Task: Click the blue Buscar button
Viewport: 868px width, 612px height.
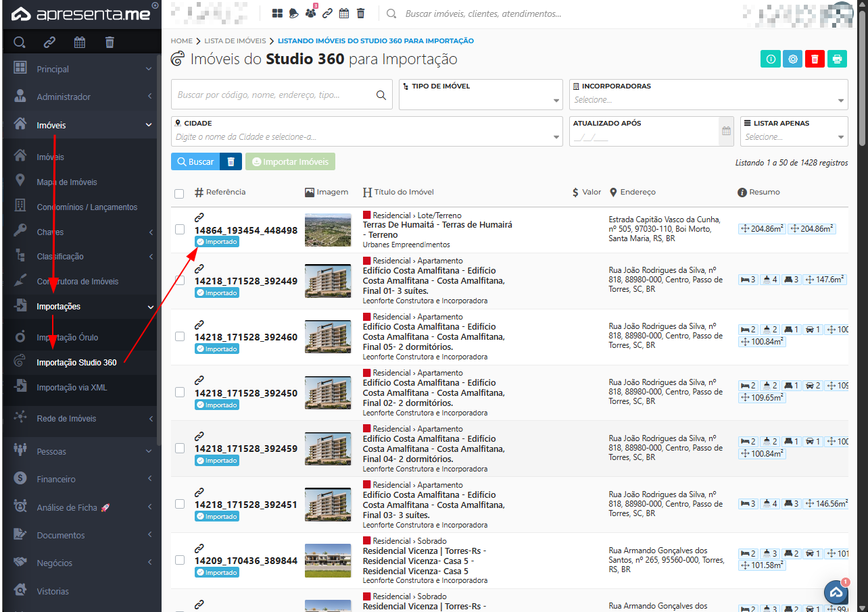Action: (x=195, y=162)
